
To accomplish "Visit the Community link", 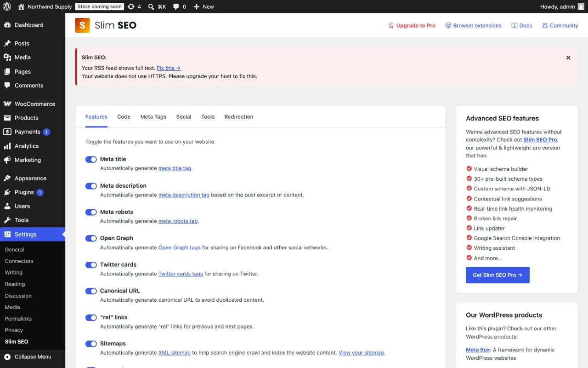I will (x=560, y=25).
